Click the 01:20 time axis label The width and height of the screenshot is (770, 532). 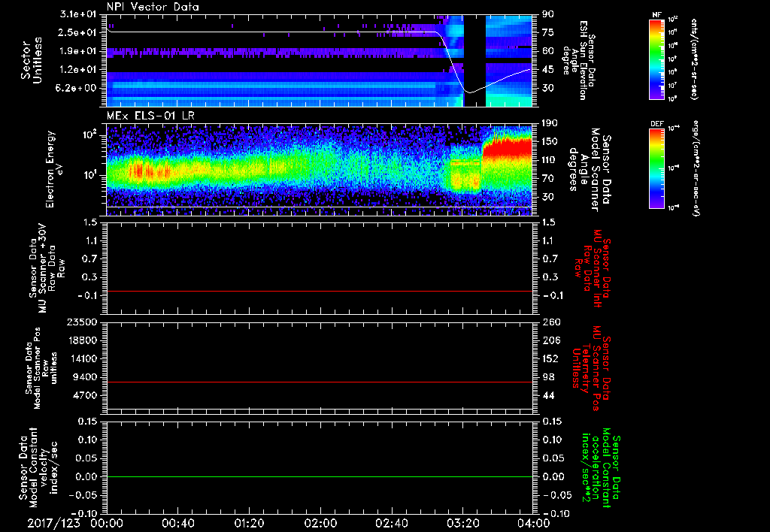pyautogui.click(x=249, y=523)
